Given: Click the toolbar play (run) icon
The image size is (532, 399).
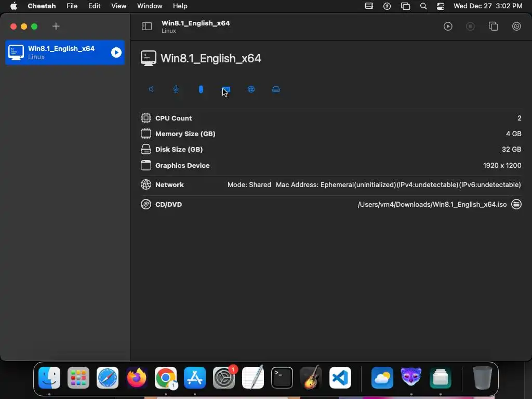Looking at the screenshot, I should (448, 26).
